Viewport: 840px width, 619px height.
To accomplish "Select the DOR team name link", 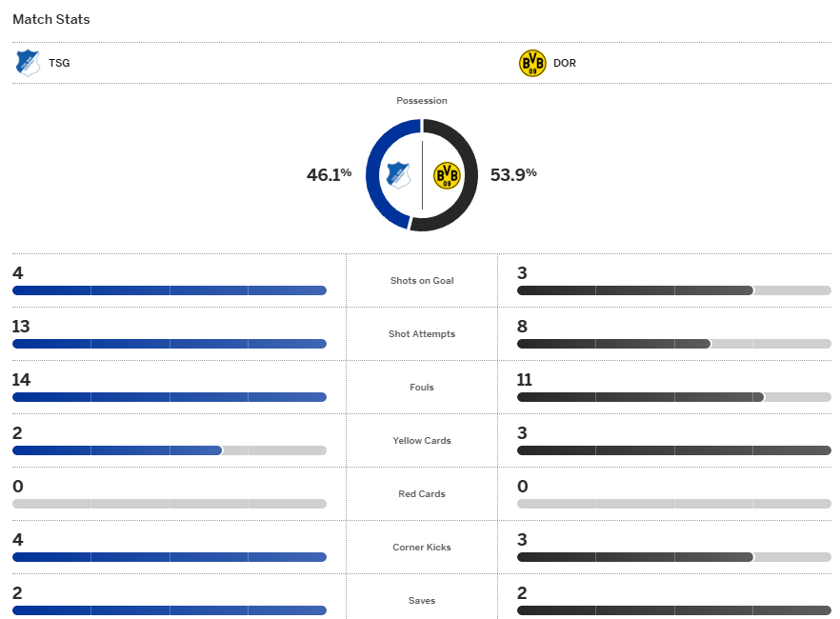I will pyautogui.click(x=565, y=64).
